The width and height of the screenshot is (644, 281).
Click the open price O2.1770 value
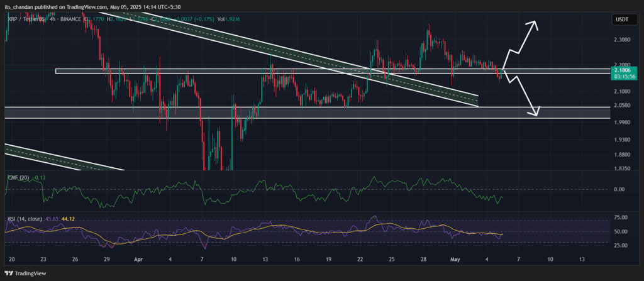tap(94, 19)
